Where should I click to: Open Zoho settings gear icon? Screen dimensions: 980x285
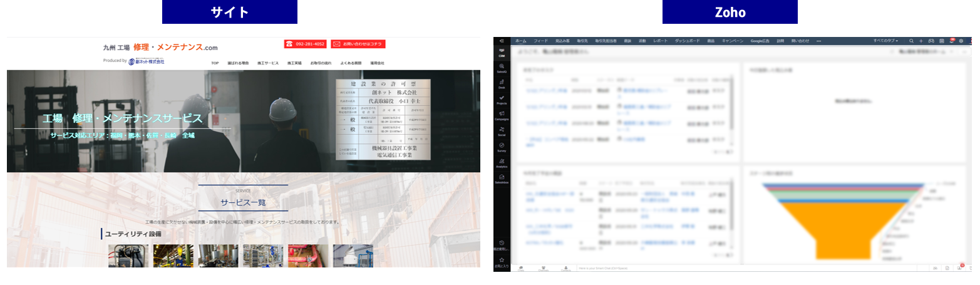(x=961, y=41)
